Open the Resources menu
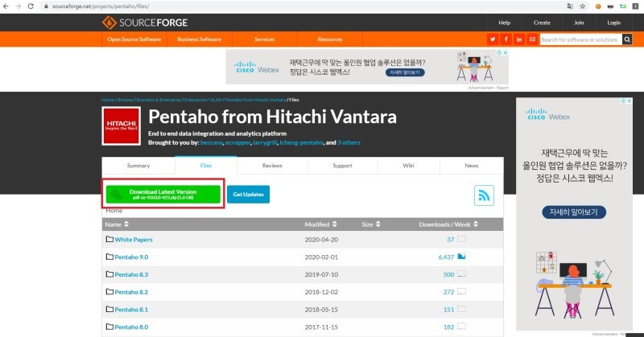 click(x=330, y=39)
